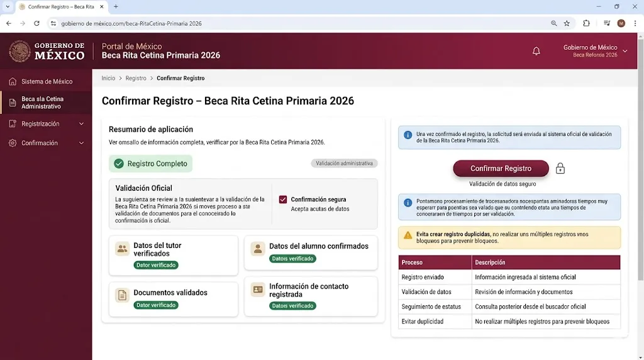
Task: Open the Gobierno de México account dropdown
Action: click(x=625, y=51)
